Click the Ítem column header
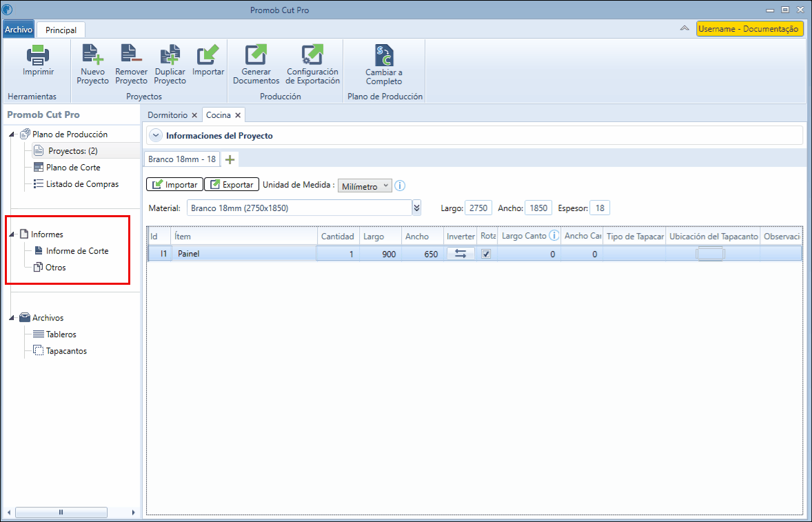The width and height of the screenshot is (812, 522). [244, 236]
